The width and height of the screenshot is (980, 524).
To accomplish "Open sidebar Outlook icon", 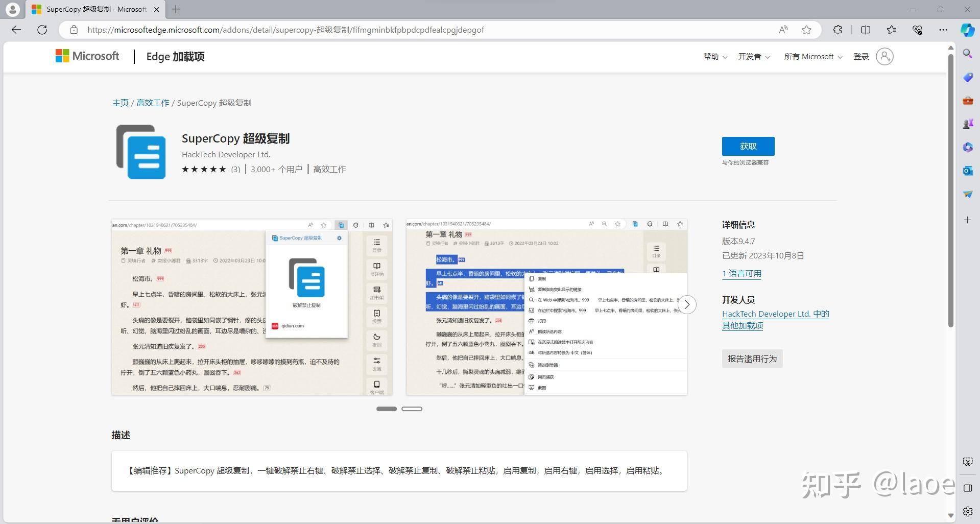I will (968, 171).
